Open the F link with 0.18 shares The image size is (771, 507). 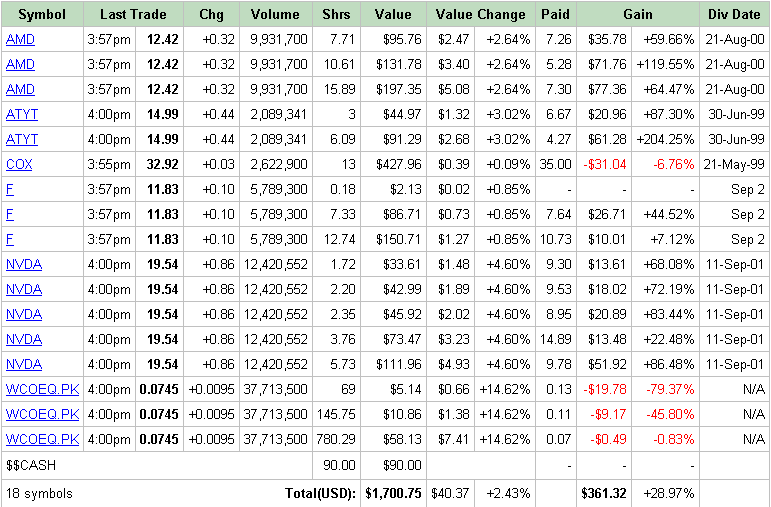click(10, 189)
